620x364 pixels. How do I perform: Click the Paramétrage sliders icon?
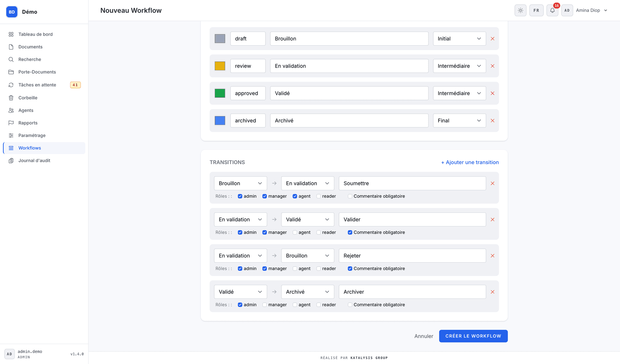pyautogui.click(x=11, y=136)
